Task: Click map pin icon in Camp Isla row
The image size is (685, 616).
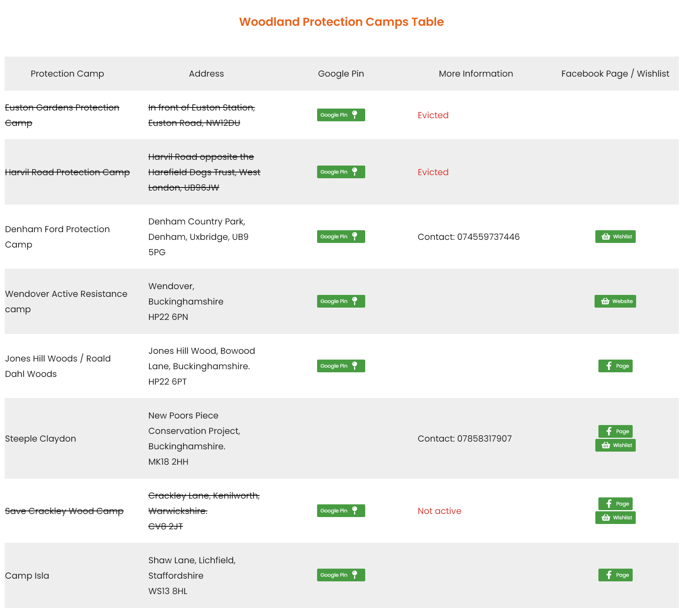Action: (355, 575)
